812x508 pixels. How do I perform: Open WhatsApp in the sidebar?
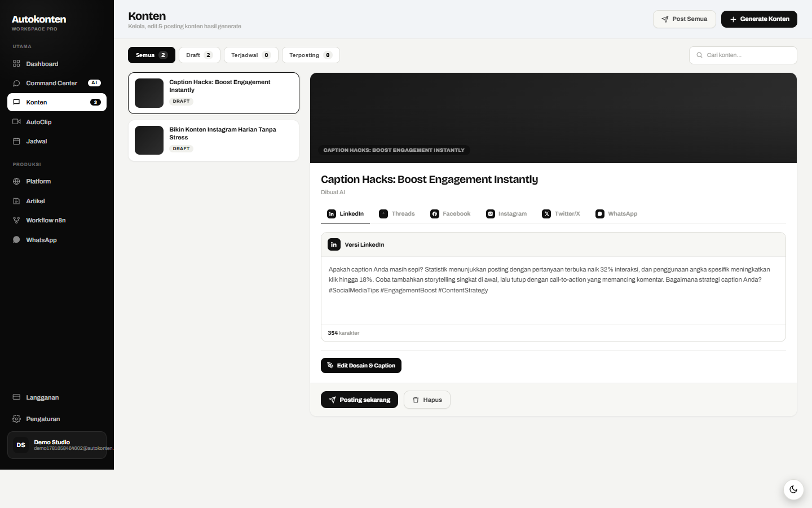pyautogui.click(x=56, y=240)
